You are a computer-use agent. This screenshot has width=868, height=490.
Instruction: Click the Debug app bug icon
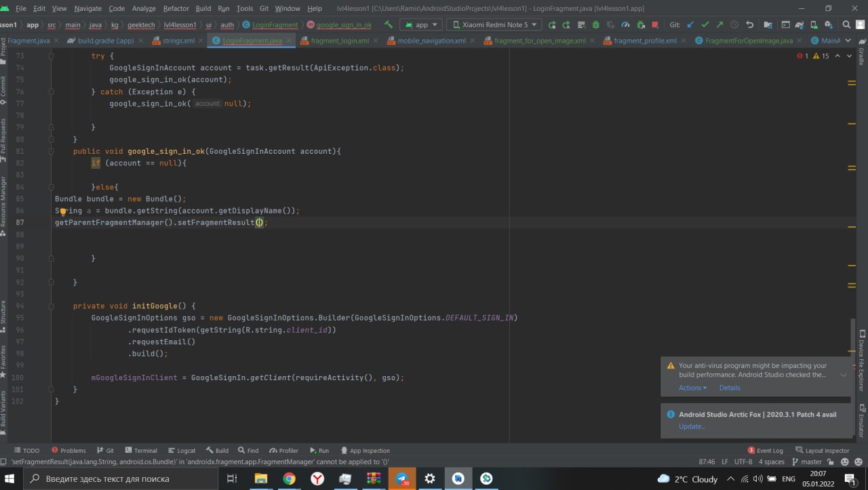(x=595, y=24)
